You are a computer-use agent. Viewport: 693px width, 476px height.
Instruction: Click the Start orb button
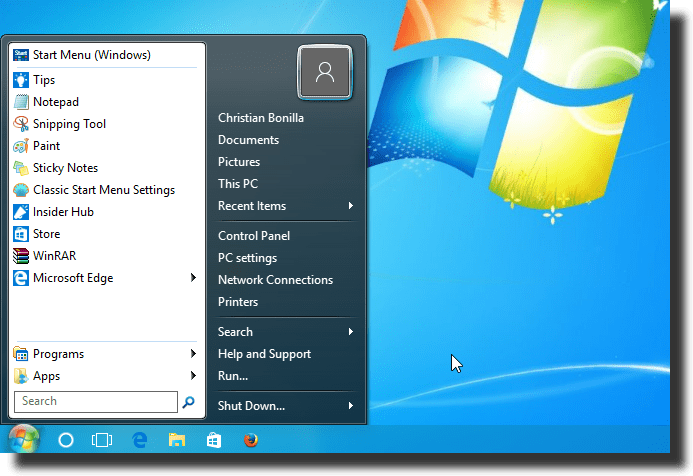point(24,439)
